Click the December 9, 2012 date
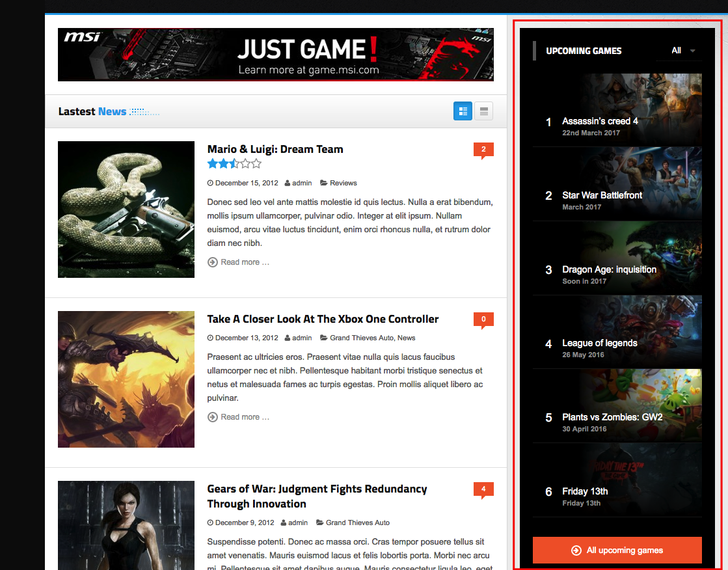Image resolution: width=728 pixels, height=570 pixels. [245, 522]
